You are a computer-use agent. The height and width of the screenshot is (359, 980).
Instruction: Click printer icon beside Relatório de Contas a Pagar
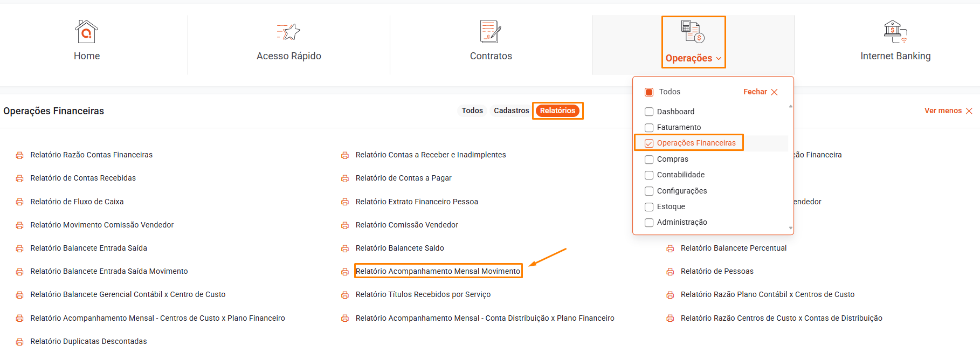(x=345, y=178)
